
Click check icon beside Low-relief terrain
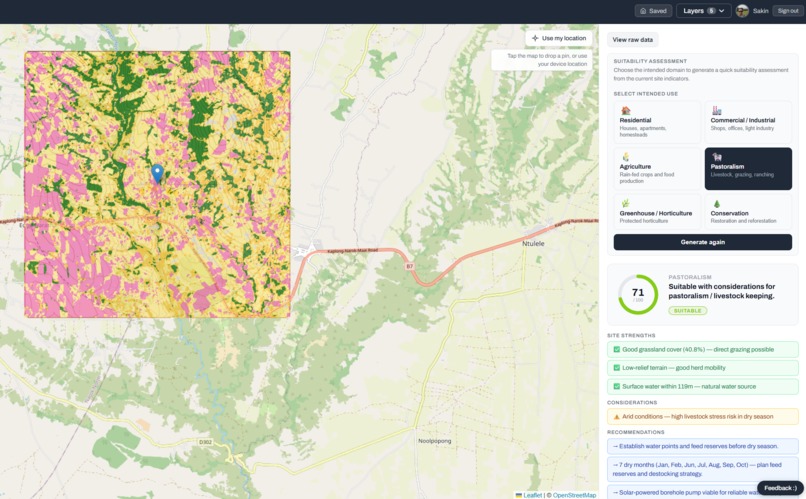616,368
